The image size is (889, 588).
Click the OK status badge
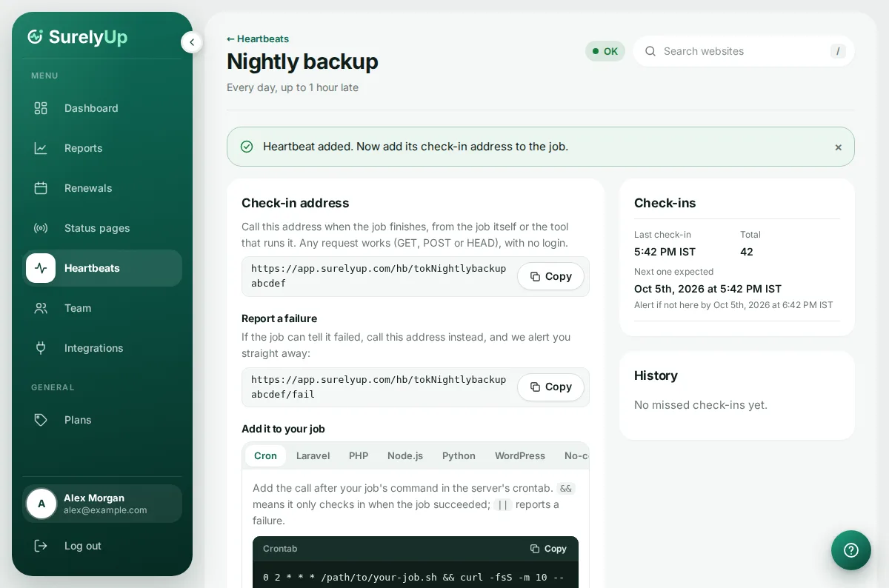point(605,51)
